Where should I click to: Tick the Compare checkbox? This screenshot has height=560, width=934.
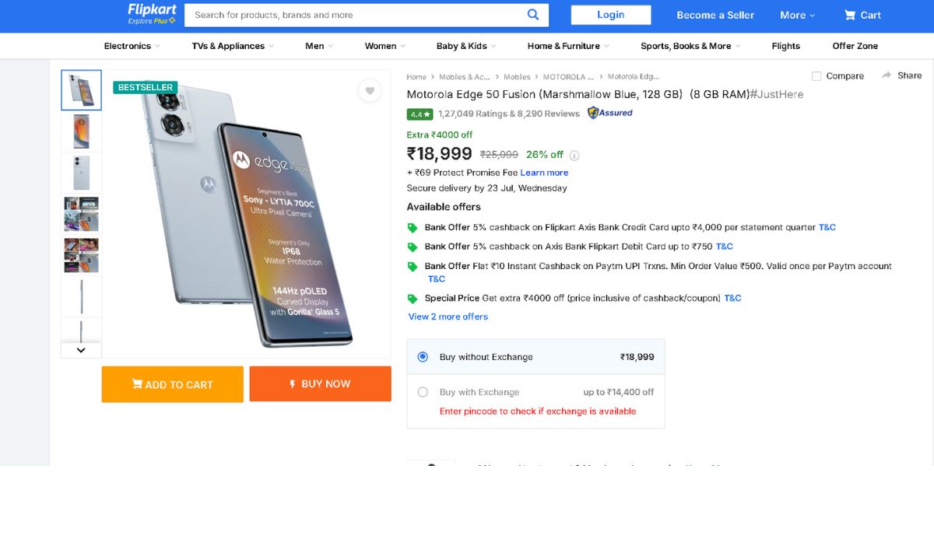[816, 76]
